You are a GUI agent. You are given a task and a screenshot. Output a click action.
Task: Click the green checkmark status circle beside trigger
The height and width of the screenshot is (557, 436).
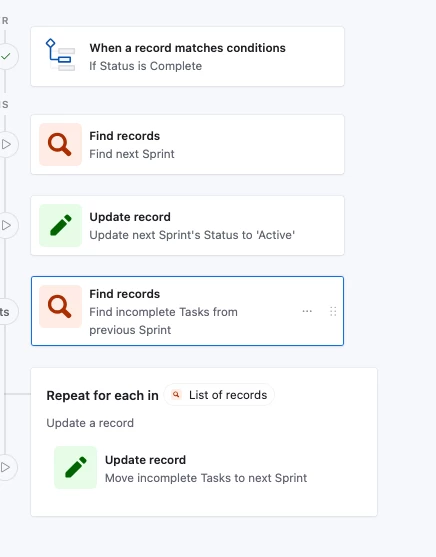(6, 56)
